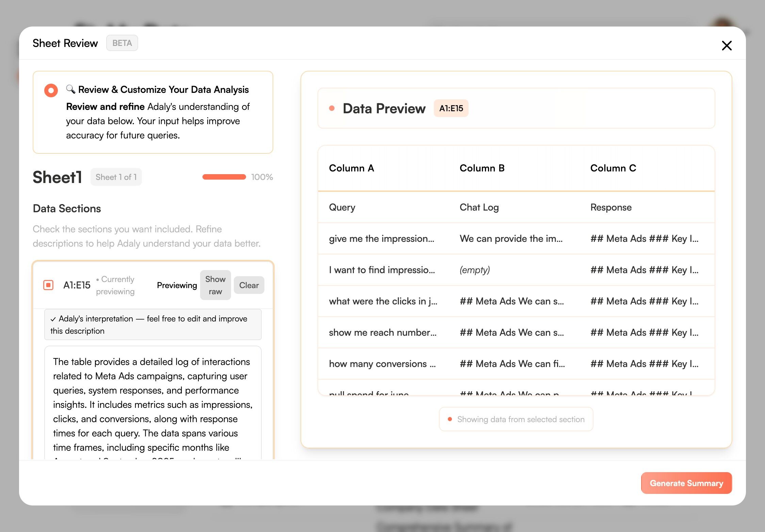
Task: Click the Show raw button
Action: (x=215, y=285)
